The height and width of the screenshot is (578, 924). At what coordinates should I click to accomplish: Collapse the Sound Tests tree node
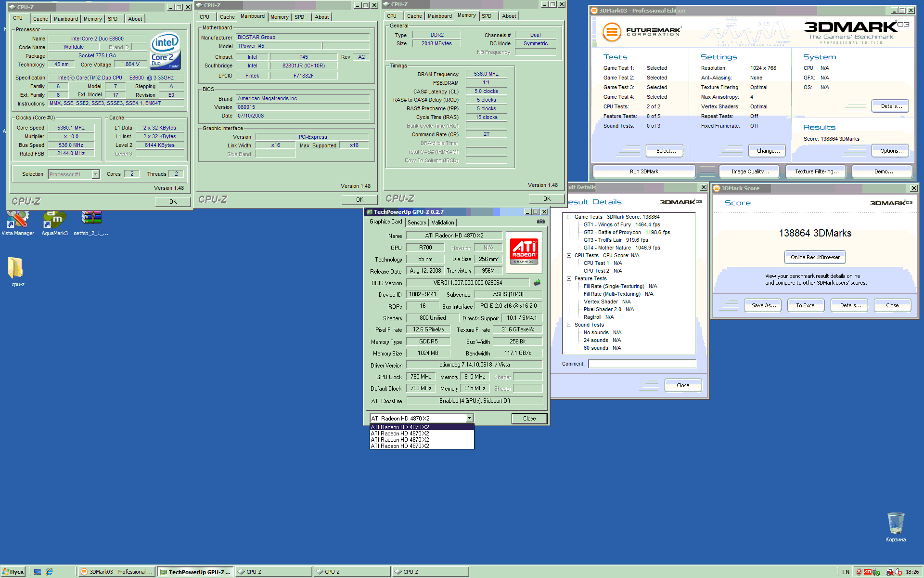[569, 325]
